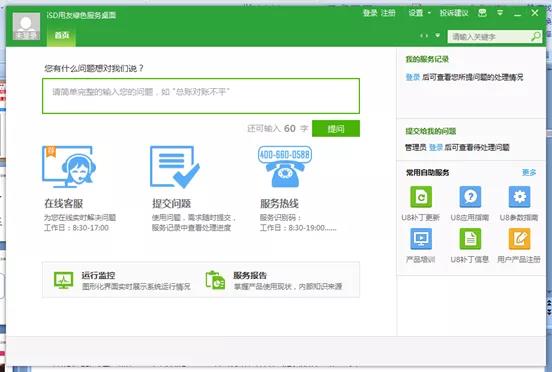Open 投诉建议 in the top menu
This screenshot has height=372, width=552.
[454, 13]
